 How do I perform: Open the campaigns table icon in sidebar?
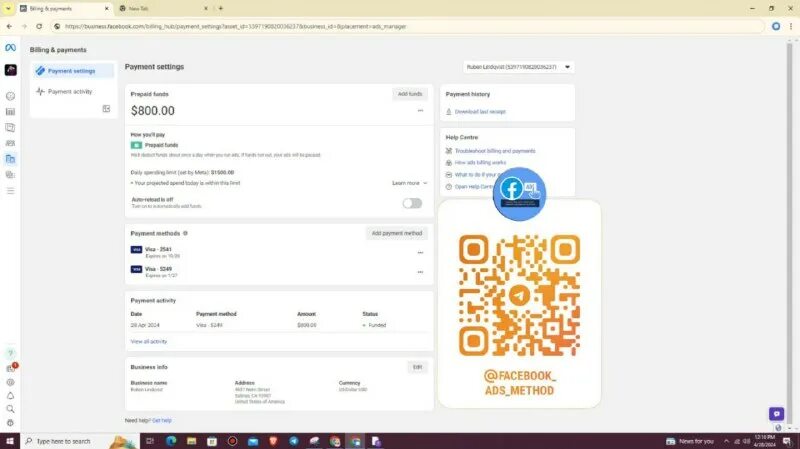tap(10, 112)
